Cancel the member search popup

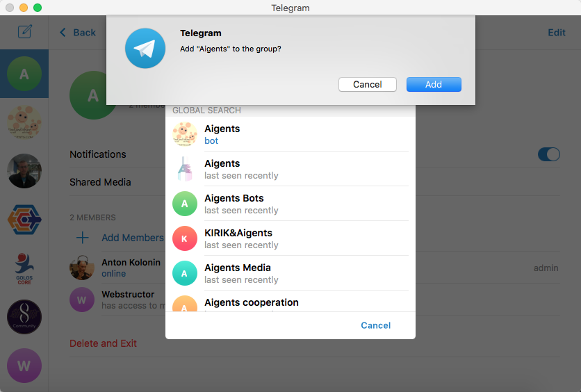[x=375, y=325]
